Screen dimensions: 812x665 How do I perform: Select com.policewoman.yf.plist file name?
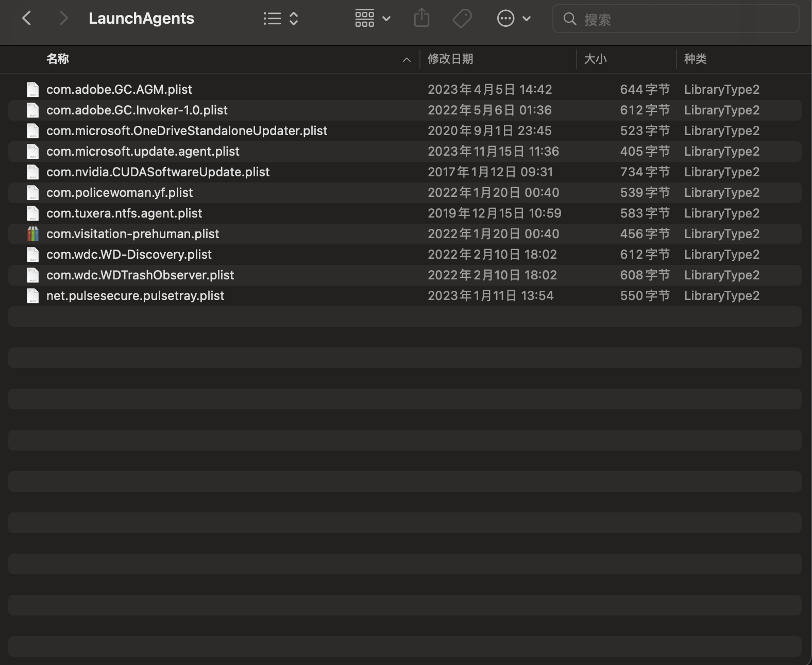click(120, 193)
